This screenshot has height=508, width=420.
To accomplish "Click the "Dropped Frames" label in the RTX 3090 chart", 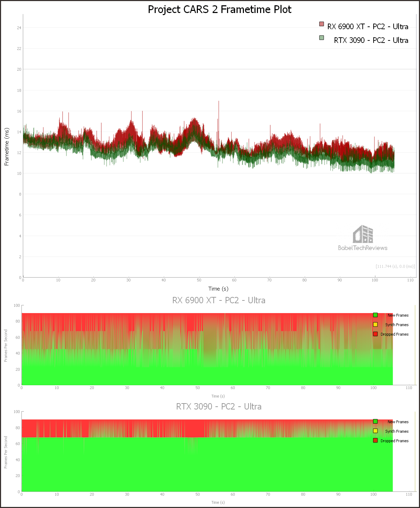I will [x=395, y=441].
